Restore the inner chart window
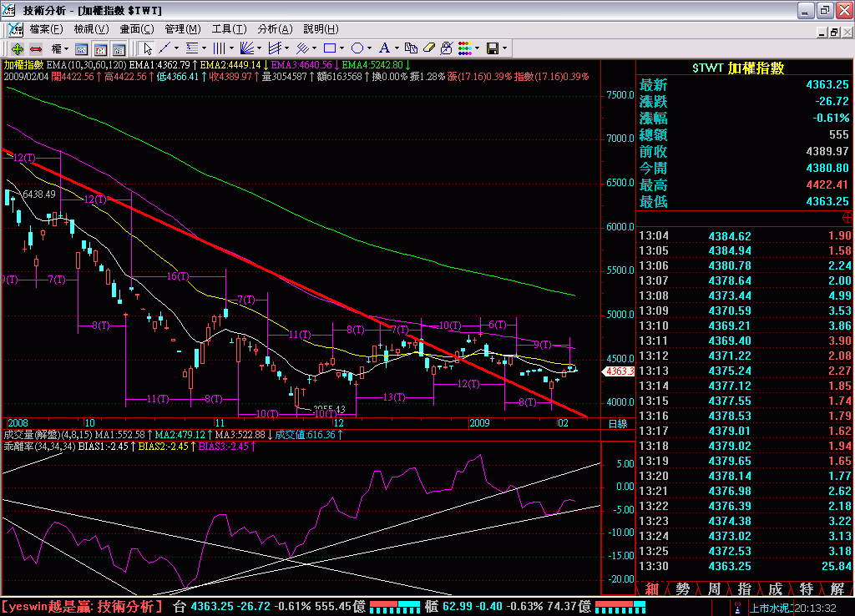 coord(834,33)
